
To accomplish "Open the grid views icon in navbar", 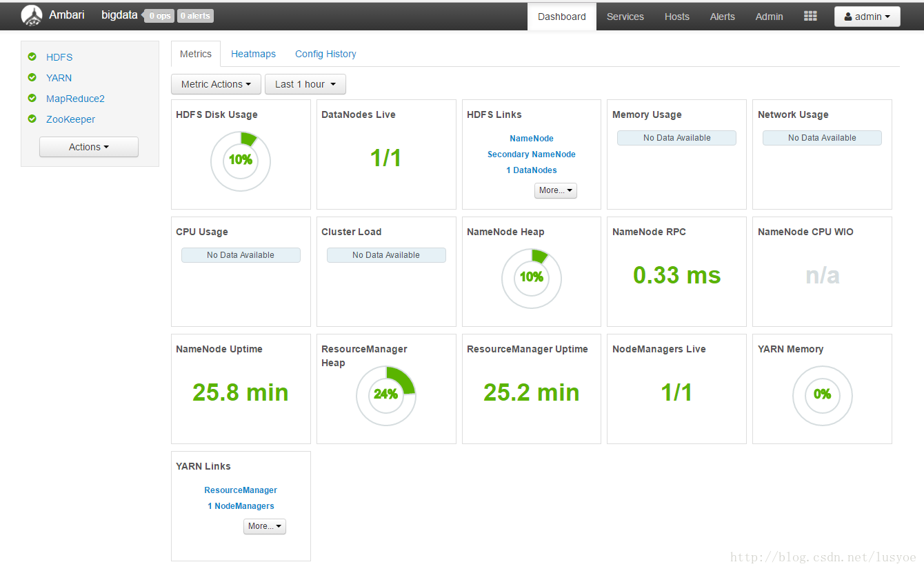I will (x=810, y=16).
